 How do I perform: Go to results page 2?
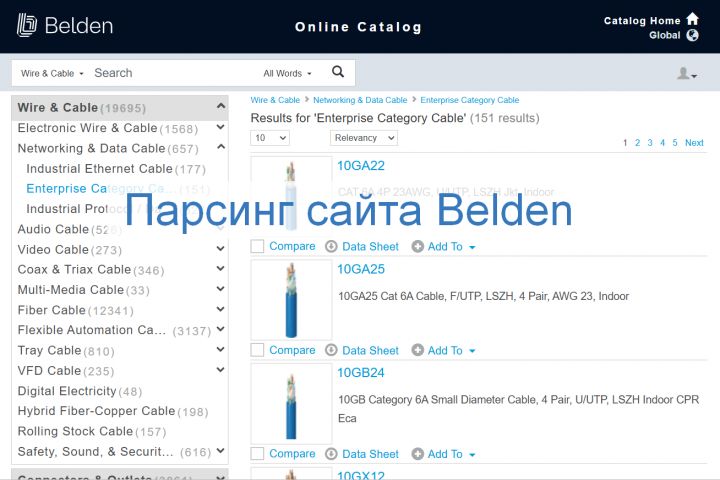637,143
